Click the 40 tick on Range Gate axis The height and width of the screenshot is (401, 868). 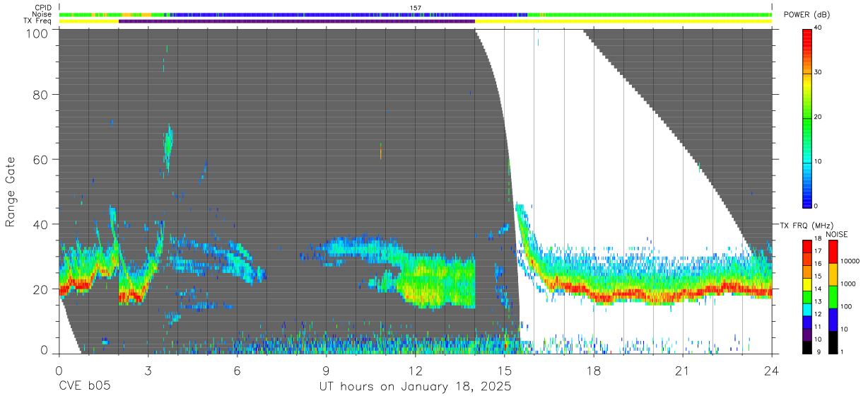41,224
